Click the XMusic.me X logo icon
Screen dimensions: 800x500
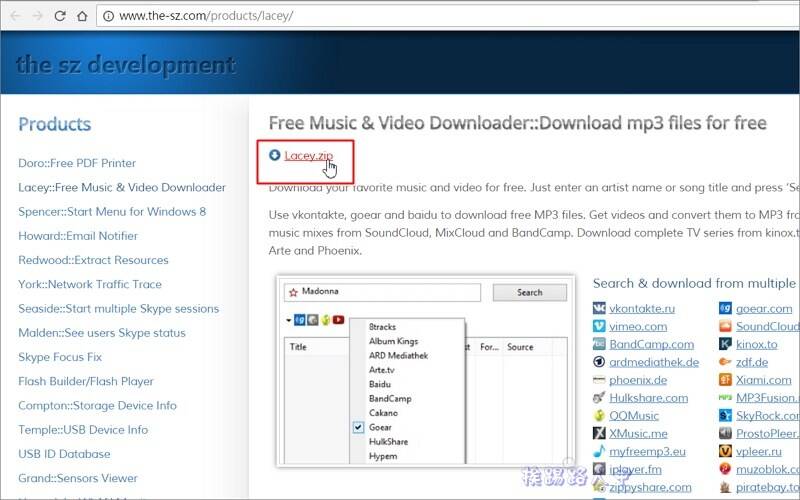click(x=599, y=433)
